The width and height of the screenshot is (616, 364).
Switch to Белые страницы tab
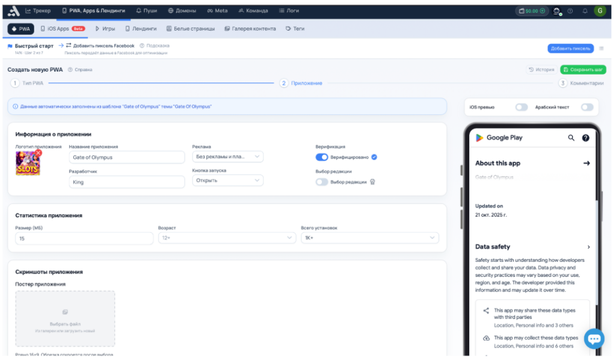[x=191, y=29]
